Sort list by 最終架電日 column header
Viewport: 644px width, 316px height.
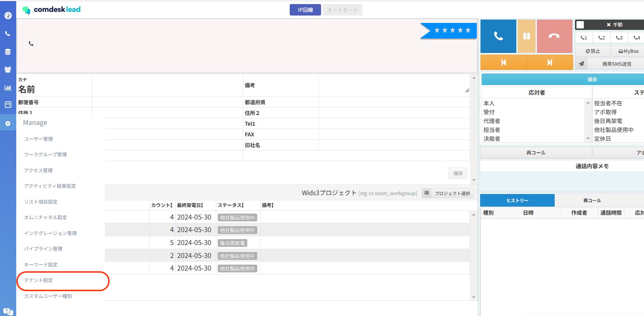190,205
